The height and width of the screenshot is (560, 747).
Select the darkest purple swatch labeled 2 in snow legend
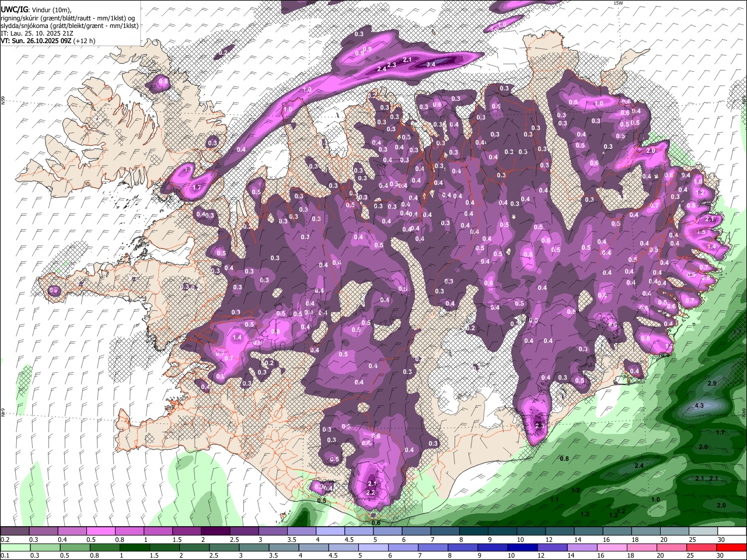click(215, 531)
